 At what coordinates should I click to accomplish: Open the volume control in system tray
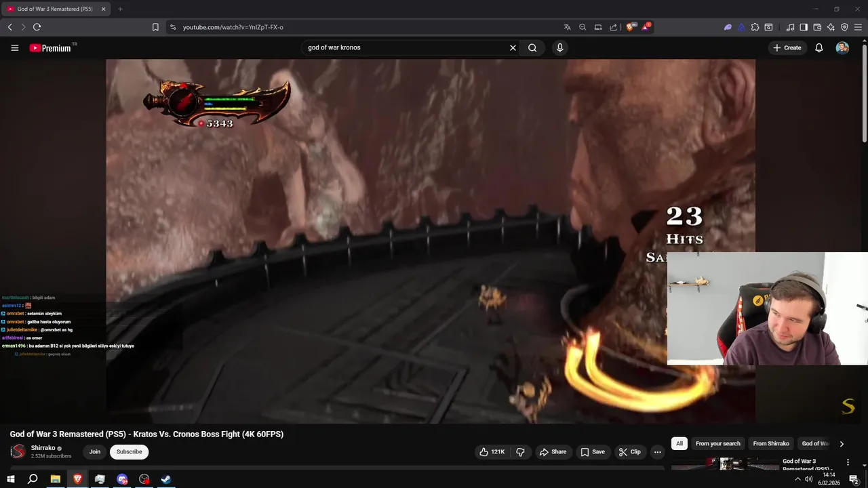tap(808, 479)
